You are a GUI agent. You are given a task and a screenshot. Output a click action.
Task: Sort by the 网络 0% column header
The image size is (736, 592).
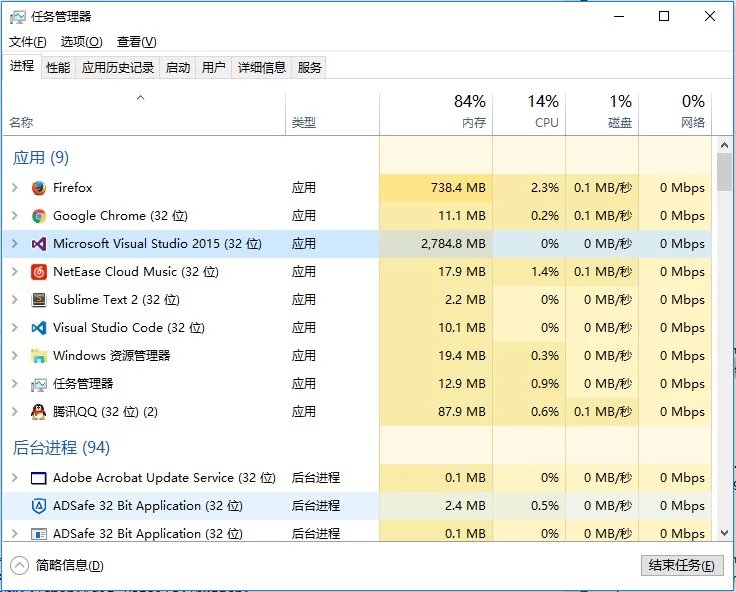[675, 114]
